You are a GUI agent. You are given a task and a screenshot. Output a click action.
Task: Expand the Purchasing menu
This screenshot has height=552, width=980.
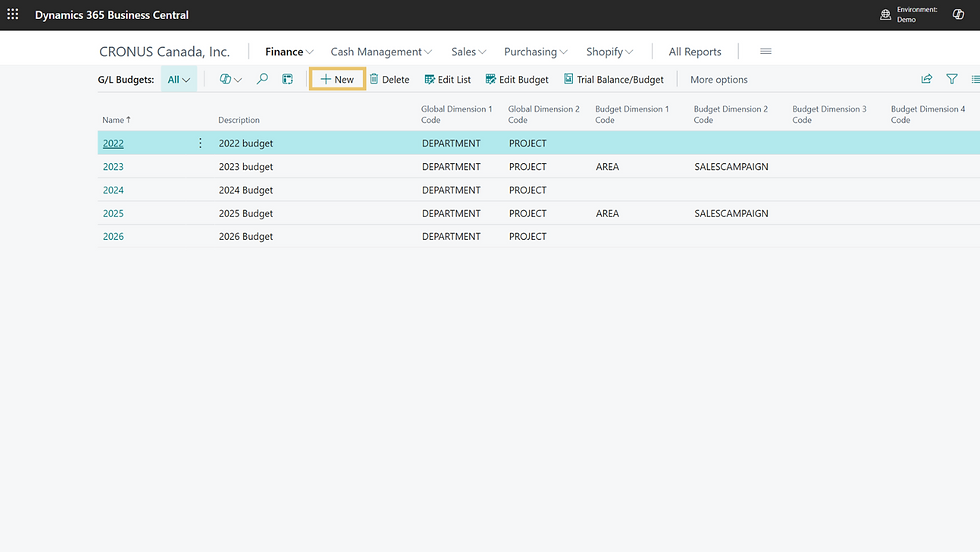pos(536,51)
